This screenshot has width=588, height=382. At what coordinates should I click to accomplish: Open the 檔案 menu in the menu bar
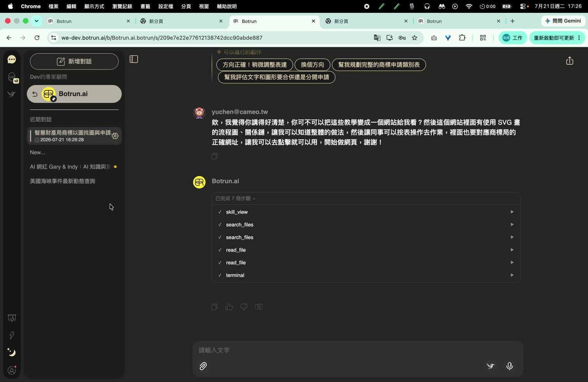pyautogui.click(x=54, y=6)
